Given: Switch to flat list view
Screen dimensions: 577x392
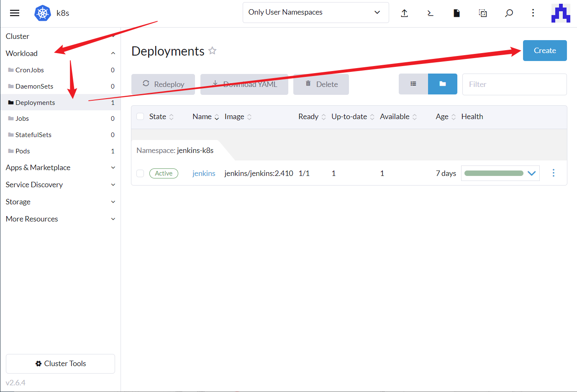Looking at the screenshot, I should point(413,84).
